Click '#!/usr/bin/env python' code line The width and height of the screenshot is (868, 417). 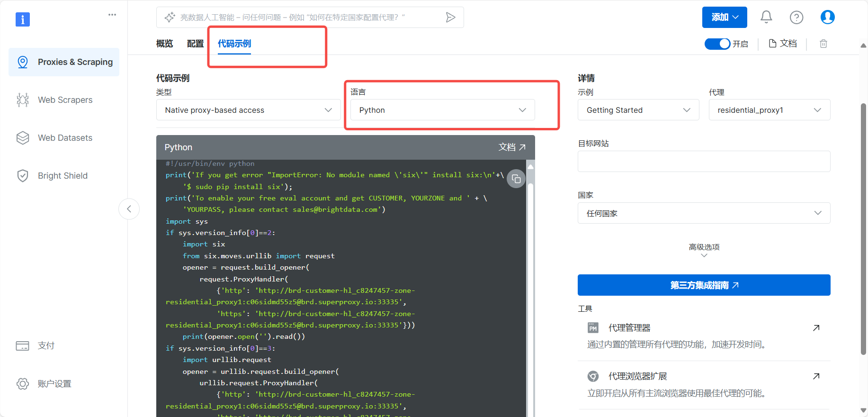[x=210, y=163]
